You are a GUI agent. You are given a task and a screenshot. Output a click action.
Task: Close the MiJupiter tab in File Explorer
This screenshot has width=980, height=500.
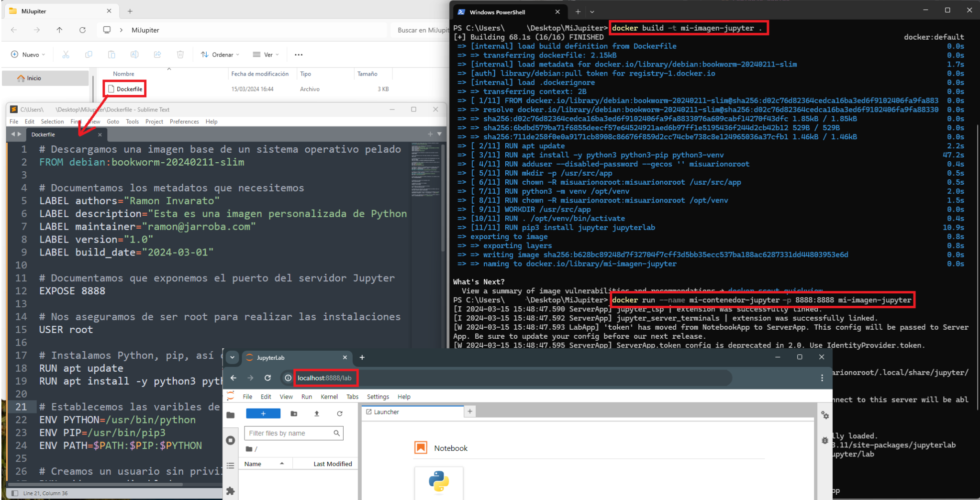109,11
